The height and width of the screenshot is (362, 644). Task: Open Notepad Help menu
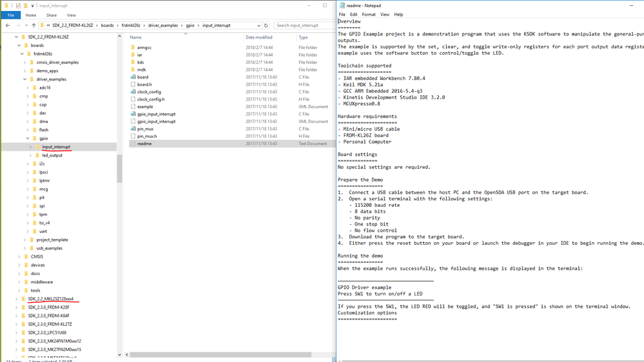click(x=398, y=14)
